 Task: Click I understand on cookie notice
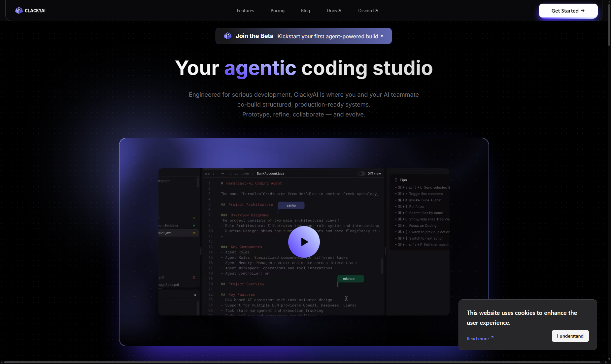point(570,336)
